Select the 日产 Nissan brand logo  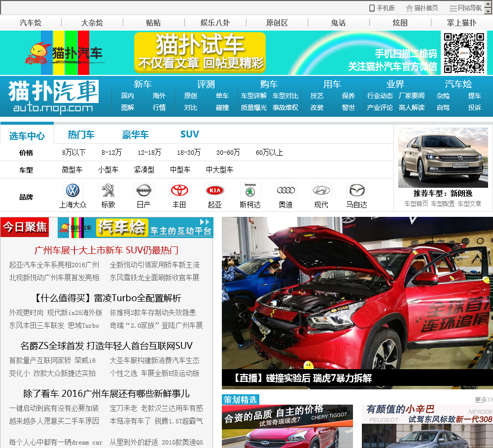pos(143,190)
